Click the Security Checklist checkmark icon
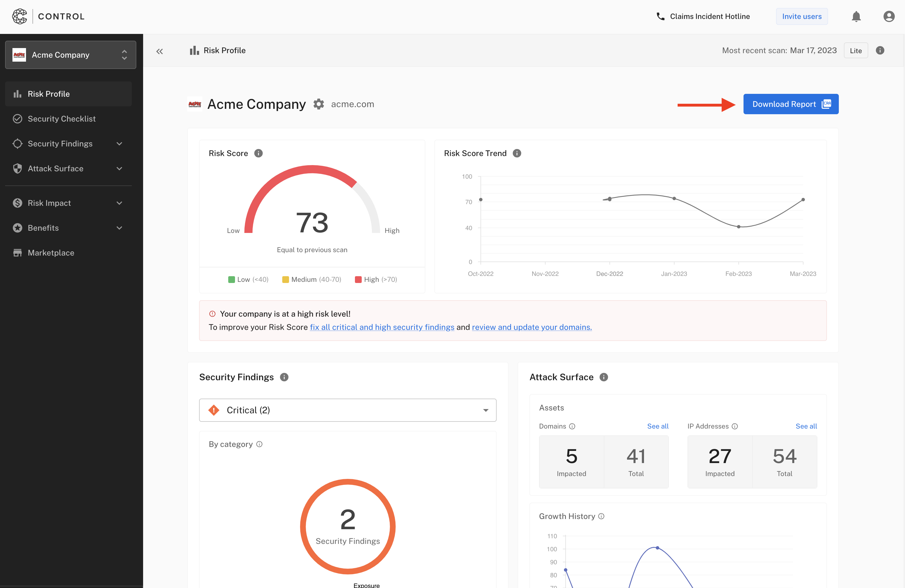The height and width of the screenshot is (588, 905). (x=18, y=118)
